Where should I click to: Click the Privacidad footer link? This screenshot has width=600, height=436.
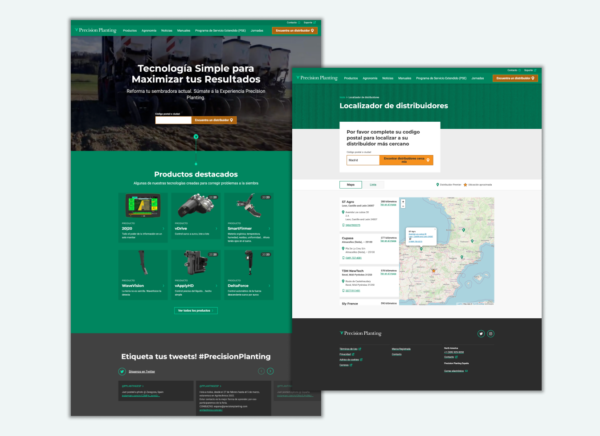pyautogui.click(x=347, y=354)
